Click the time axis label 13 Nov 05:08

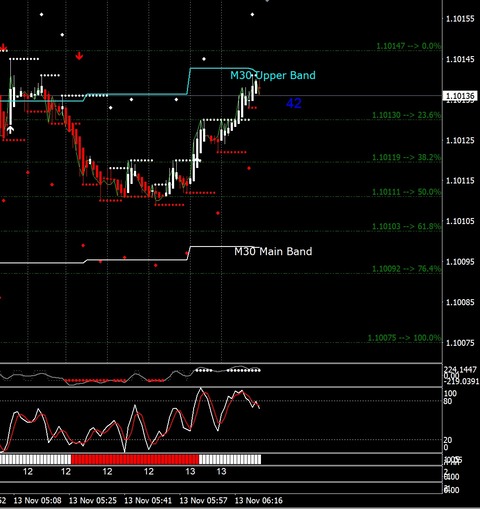point(37,501)
